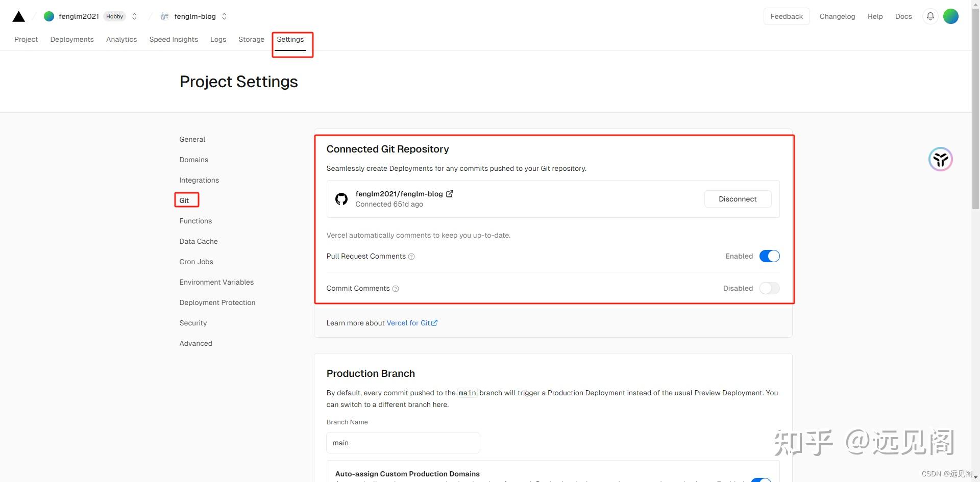Open the Vercel for Git link
This screenshot has width=980, height=482.
(412, 323)
